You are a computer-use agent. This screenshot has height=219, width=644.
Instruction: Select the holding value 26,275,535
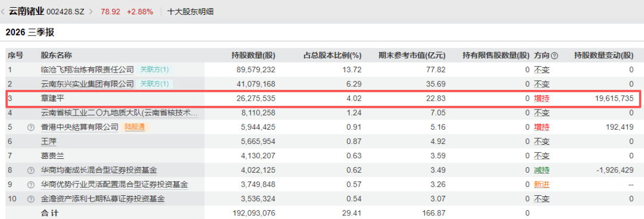point(256,98)
